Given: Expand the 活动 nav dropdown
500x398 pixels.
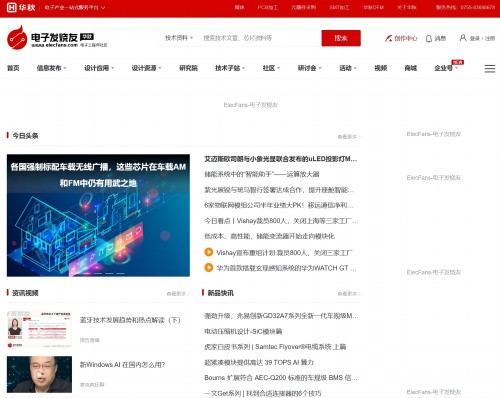Looking at the screenshot, I should 348,68.
